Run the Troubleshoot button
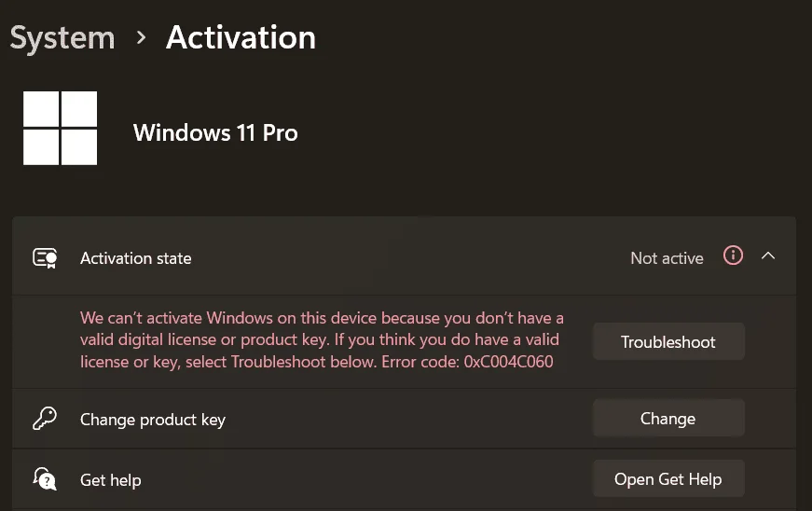This screenshot has width=812, height=511. pos(668,341)
